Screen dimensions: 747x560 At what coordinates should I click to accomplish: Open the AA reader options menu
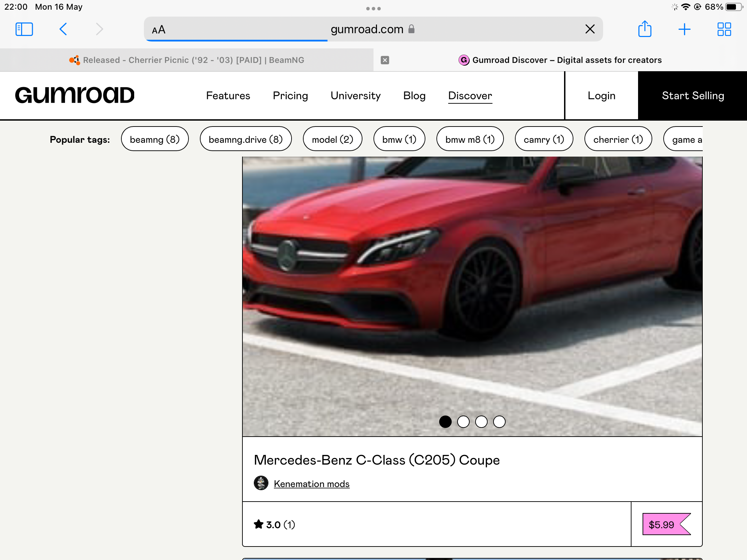pos(159,30)
